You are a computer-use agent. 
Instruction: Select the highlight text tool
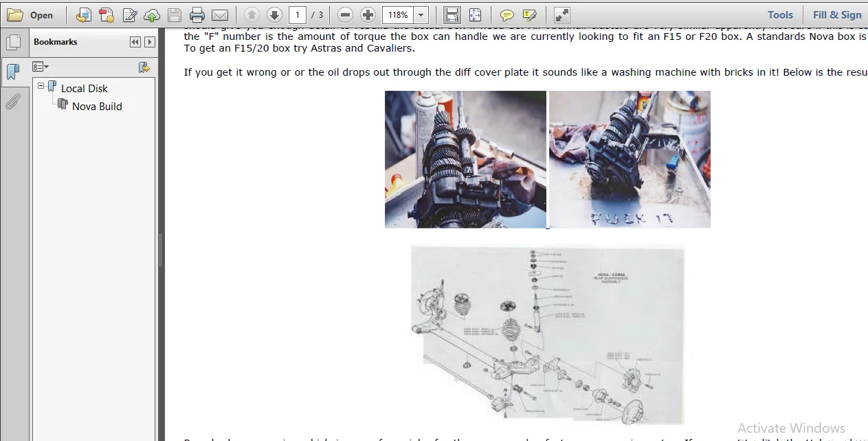(529, 14)
